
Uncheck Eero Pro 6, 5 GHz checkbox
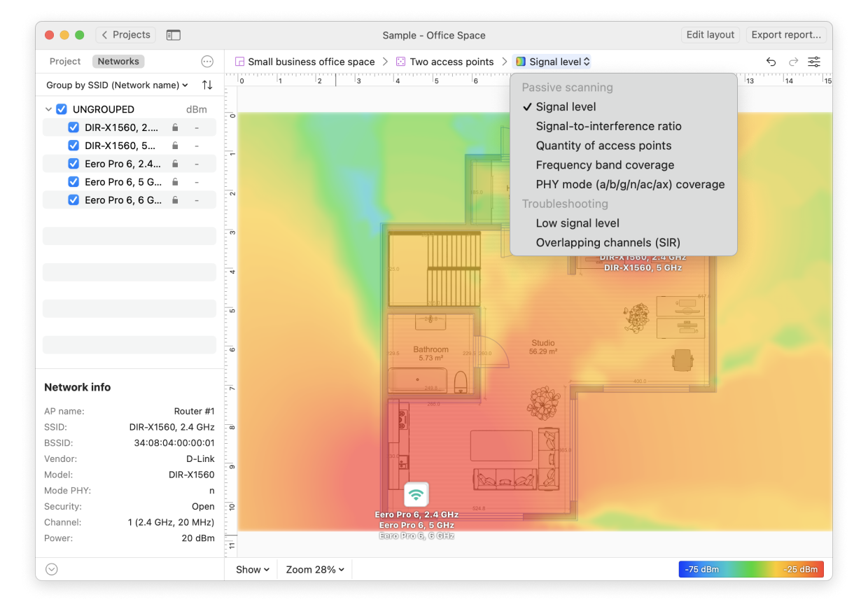coord(73,182)
